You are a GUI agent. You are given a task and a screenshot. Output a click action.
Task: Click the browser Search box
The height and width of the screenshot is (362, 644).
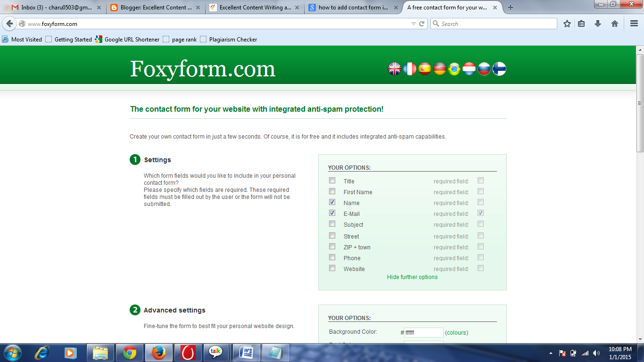pos(494,24)
